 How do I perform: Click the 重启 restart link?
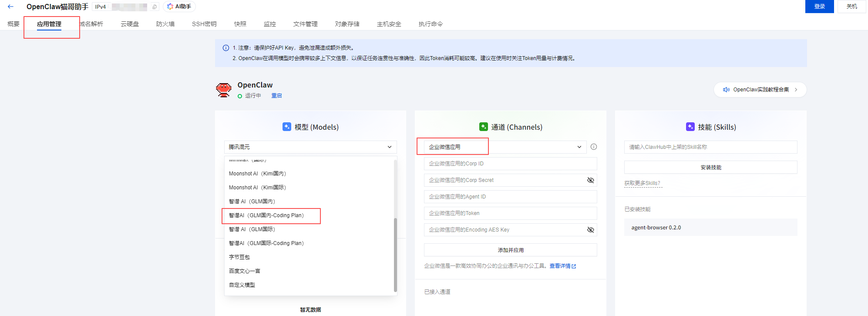click(x=276, y=96)
